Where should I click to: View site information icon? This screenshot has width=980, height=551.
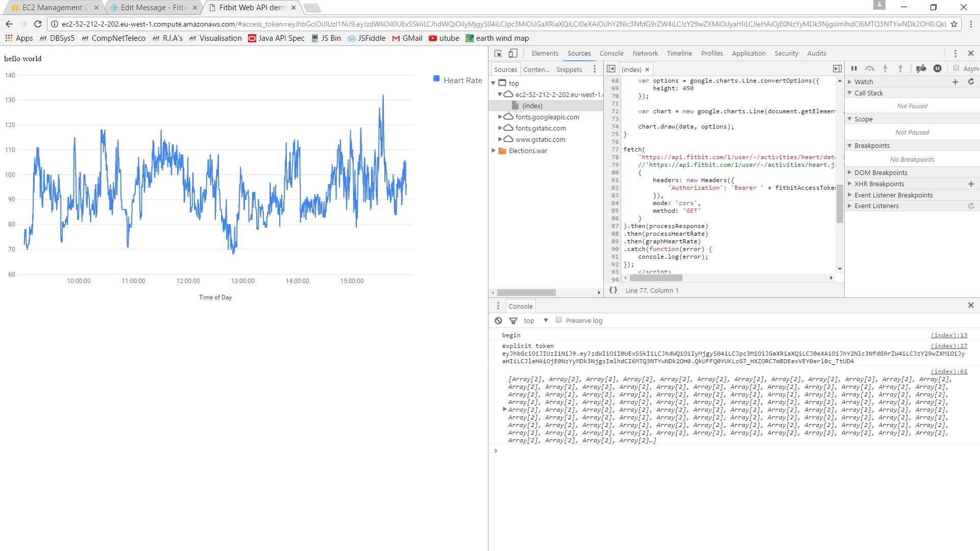click(x=55, y=24)
